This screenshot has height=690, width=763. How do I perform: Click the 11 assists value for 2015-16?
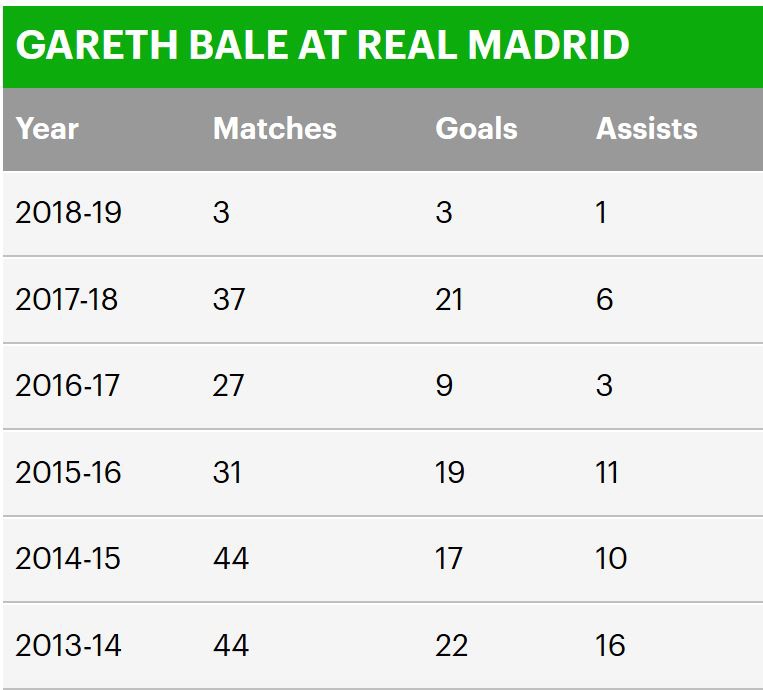607,472
